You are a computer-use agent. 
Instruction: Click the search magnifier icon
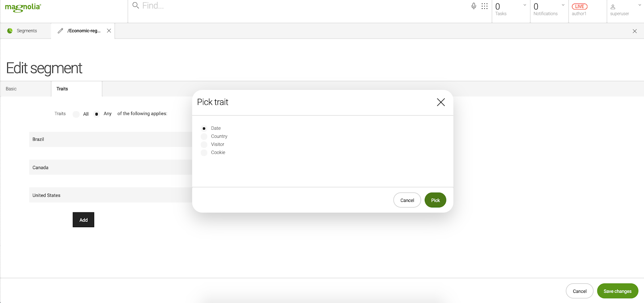point(136,6)
